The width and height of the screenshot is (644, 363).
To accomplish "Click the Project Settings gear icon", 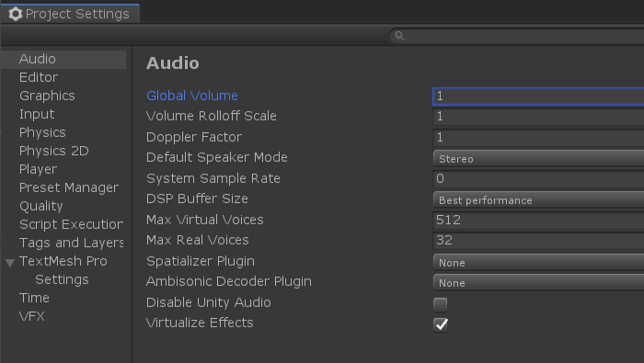I will tap(16, 14).
